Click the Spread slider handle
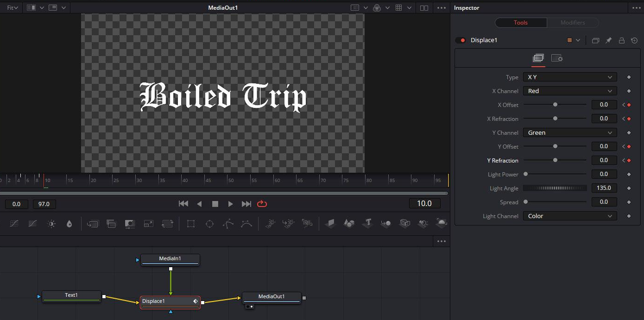The height and width of the screenshot is (320, 644). pyautogui.click(x=525, y=202)
